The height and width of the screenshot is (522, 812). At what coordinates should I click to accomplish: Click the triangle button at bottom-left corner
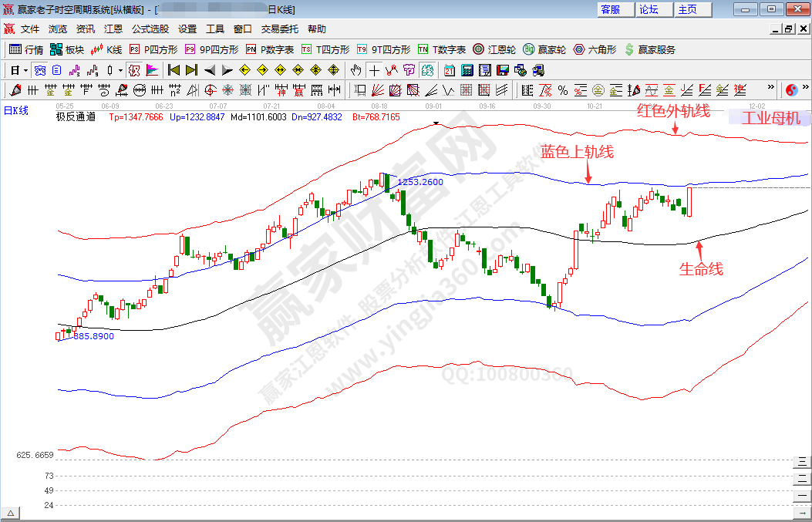(11, 513)
